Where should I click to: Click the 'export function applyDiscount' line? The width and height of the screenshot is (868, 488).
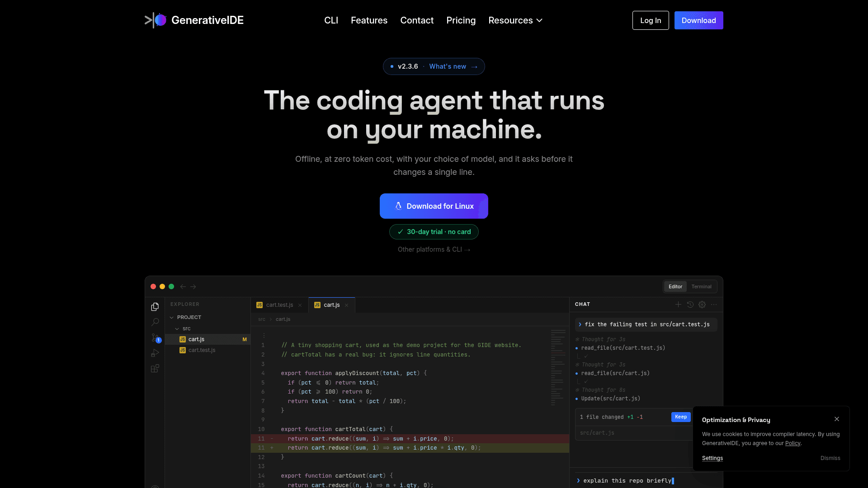tap(354, 373)
